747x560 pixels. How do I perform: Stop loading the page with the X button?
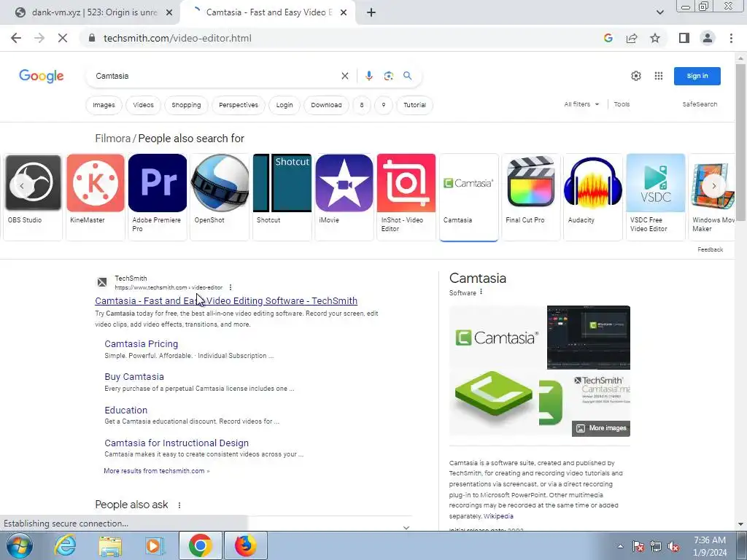click(x=63, y=38)
